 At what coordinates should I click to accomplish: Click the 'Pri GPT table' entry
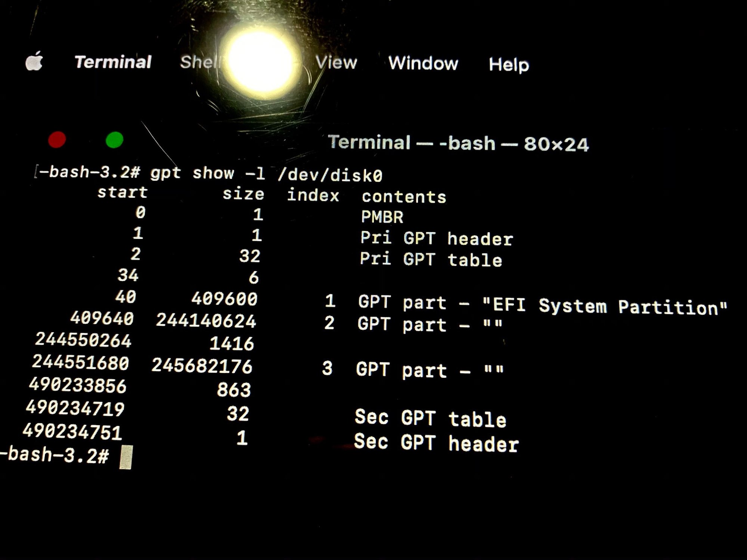click(431, 259)
